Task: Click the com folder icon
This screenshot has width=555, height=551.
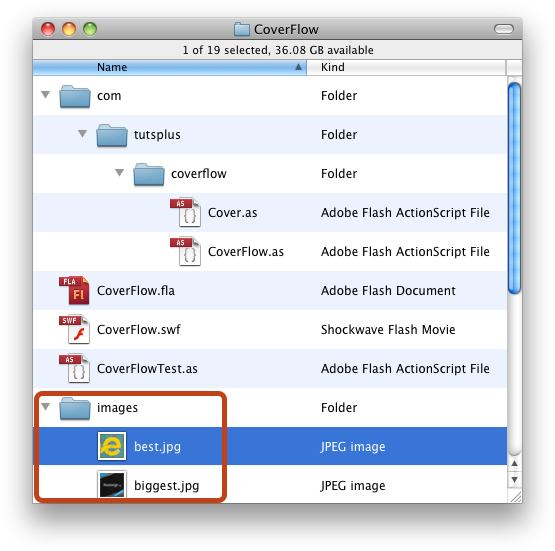Action: click(74, 96)
